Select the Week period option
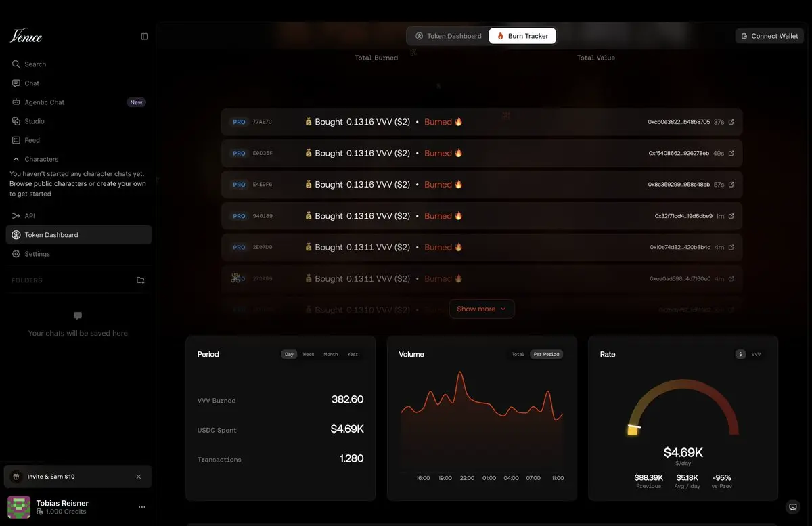This screenshot has width=812, height=526. click(x=309, y=355)
